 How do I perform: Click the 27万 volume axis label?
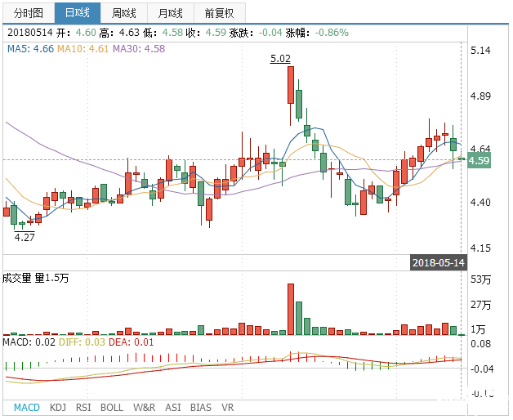[x=480, y=305]
